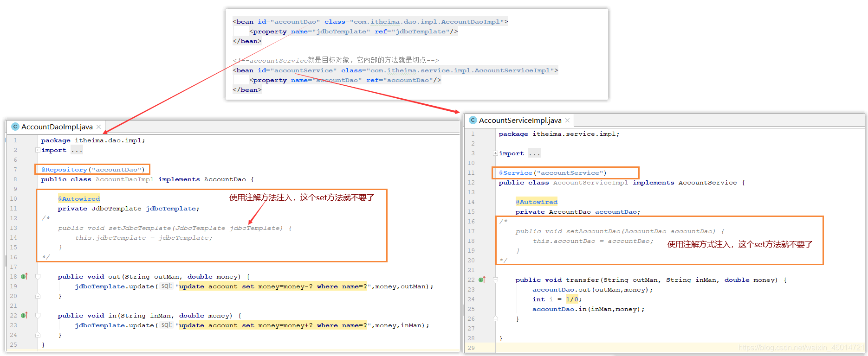The width and height of the screenshot is (868, 356).
Task: Click fold end marker on AccountDaoImpl line 20
Action: 38,296
